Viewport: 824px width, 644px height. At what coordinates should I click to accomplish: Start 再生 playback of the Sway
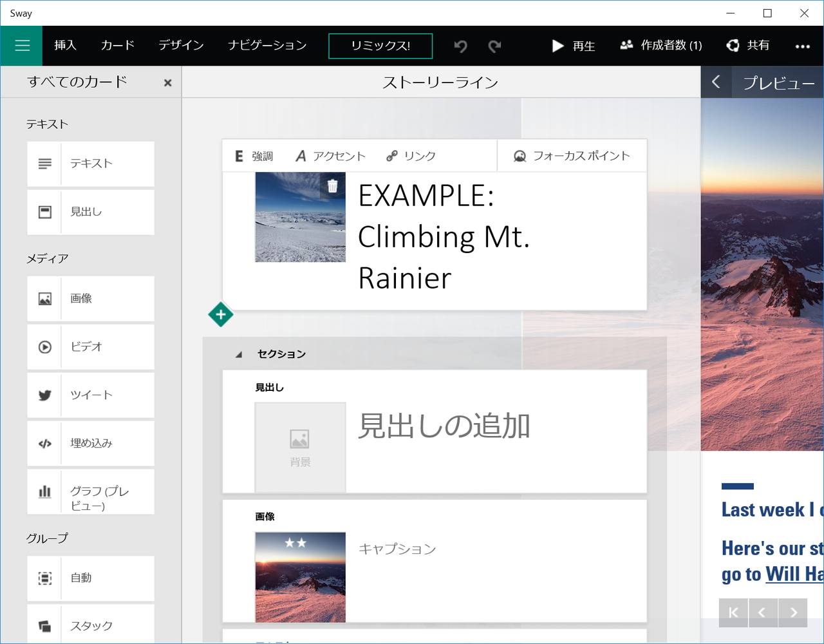point(573,46)
